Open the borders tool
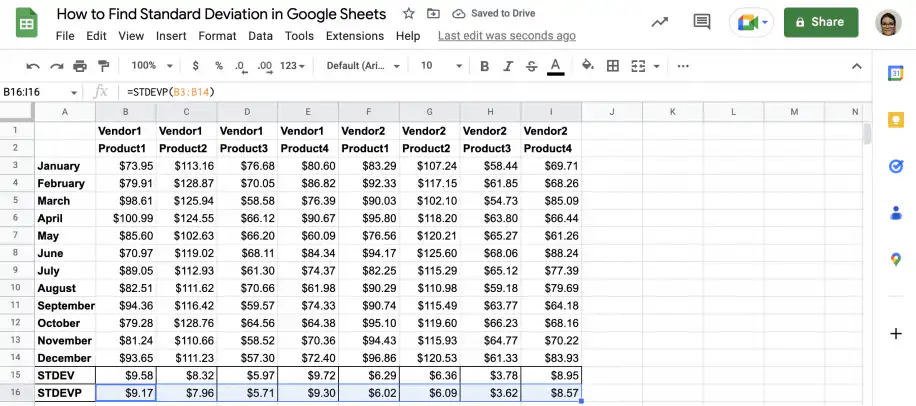The width and height of the screenshot is (916, 406). (x=613, y=66)
